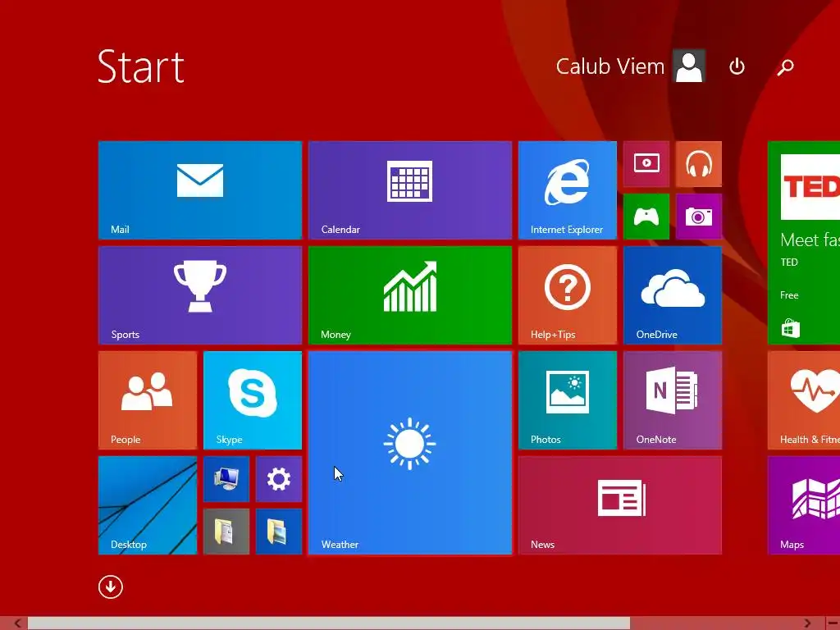Screen dimensions: 840x630
Task: Click the Search magnifier button
Action: click(785, 67)
